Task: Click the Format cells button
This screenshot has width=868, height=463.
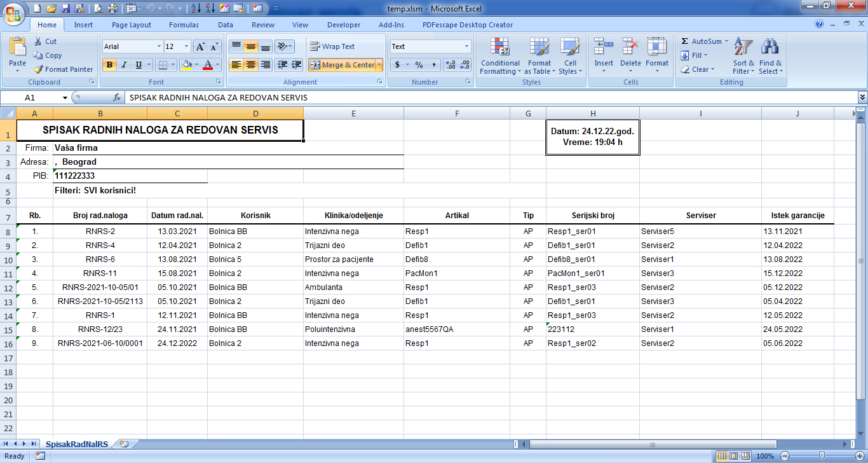Action: point(657,55)
